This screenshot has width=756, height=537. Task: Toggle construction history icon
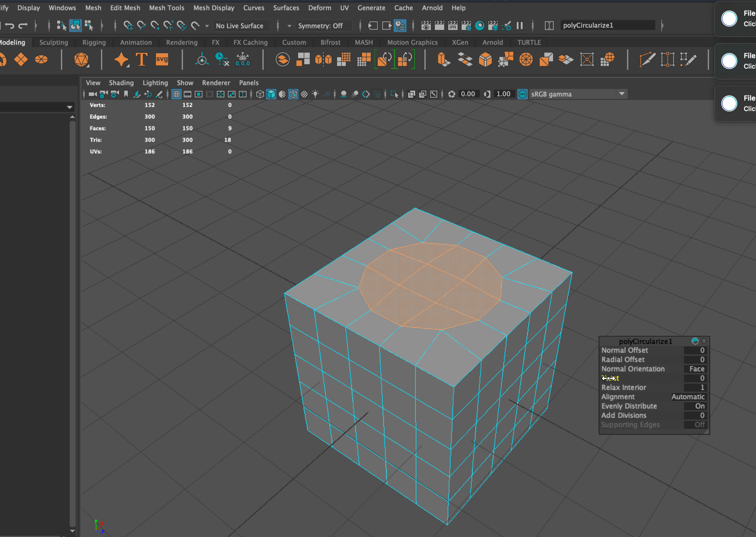(x=400, y=25)
